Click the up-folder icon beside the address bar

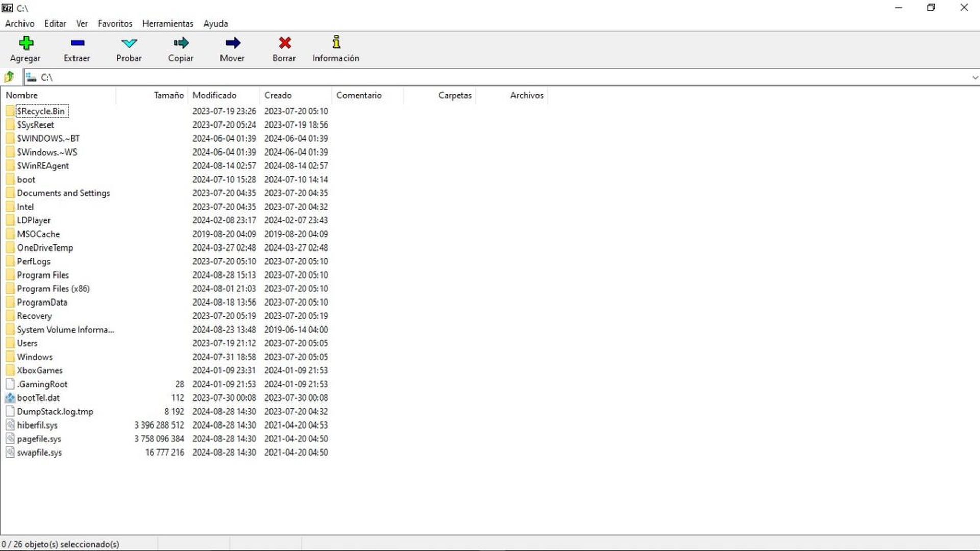[x=9, y=77]
